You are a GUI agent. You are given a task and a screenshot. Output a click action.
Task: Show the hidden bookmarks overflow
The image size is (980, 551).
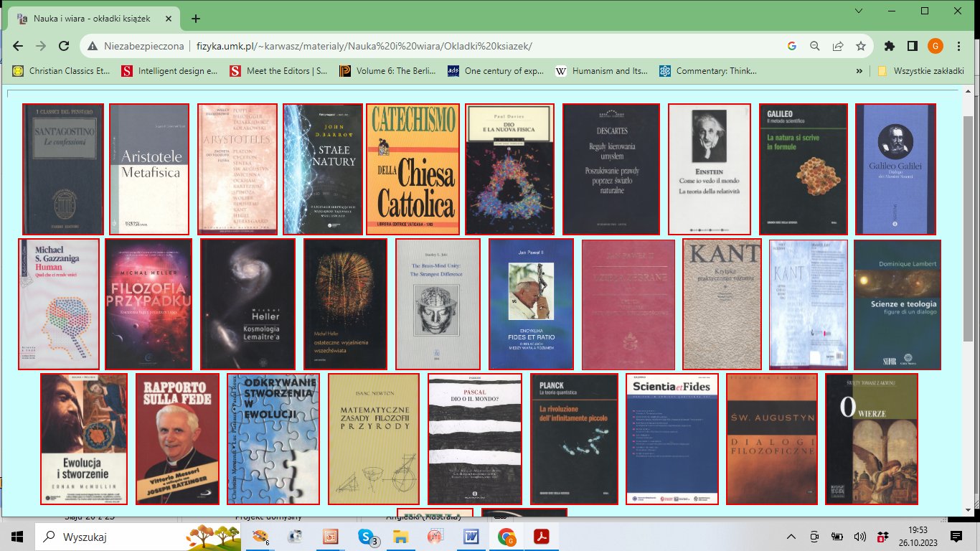[859, 71]
